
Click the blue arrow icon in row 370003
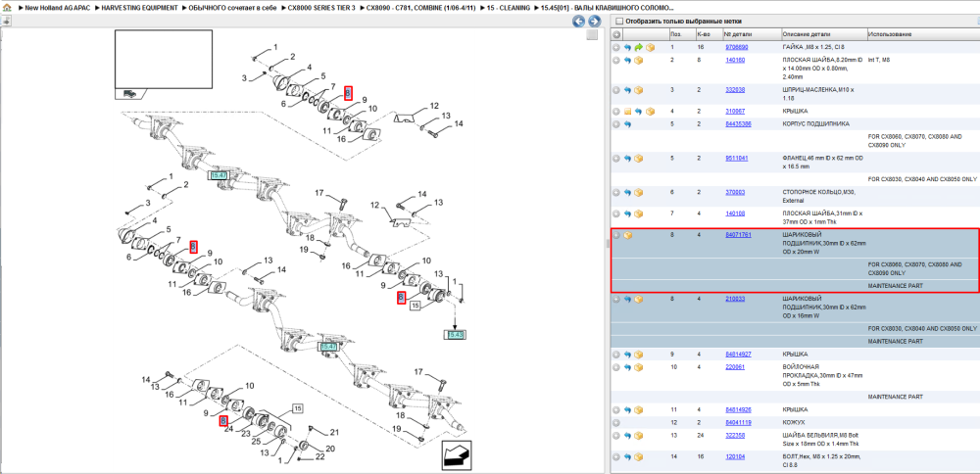coord(627,192)
